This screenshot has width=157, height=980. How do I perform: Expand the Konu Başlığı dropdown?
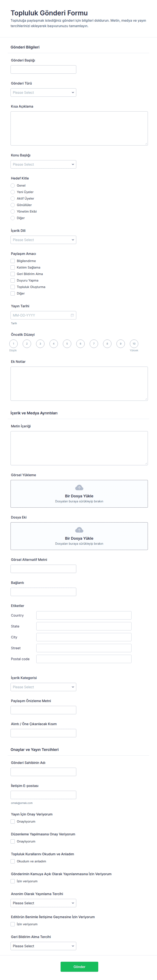point(43,164)
